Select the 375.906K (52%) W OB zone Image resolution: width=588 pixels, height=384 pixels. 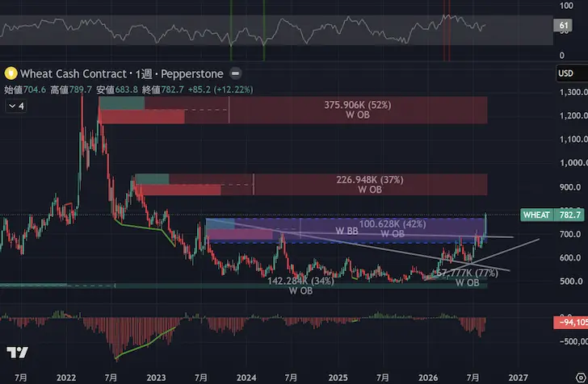pyautogui.click(x=357, y=110)
